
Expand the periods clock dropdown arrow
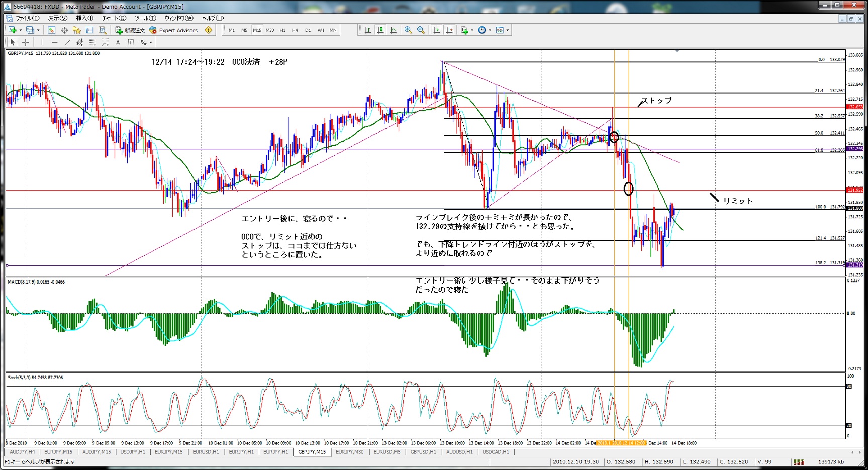[490, 30]
